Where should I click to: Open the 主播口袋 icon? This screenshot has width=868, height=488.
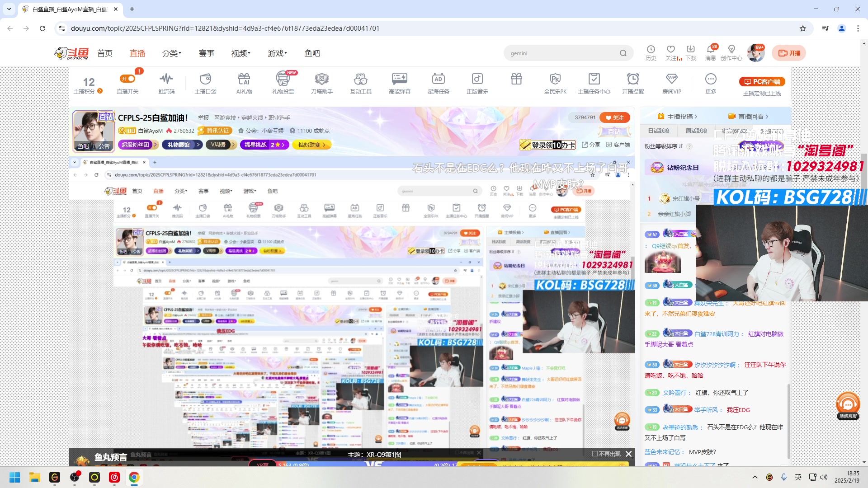pyautogui.click(x=205, y=83)
